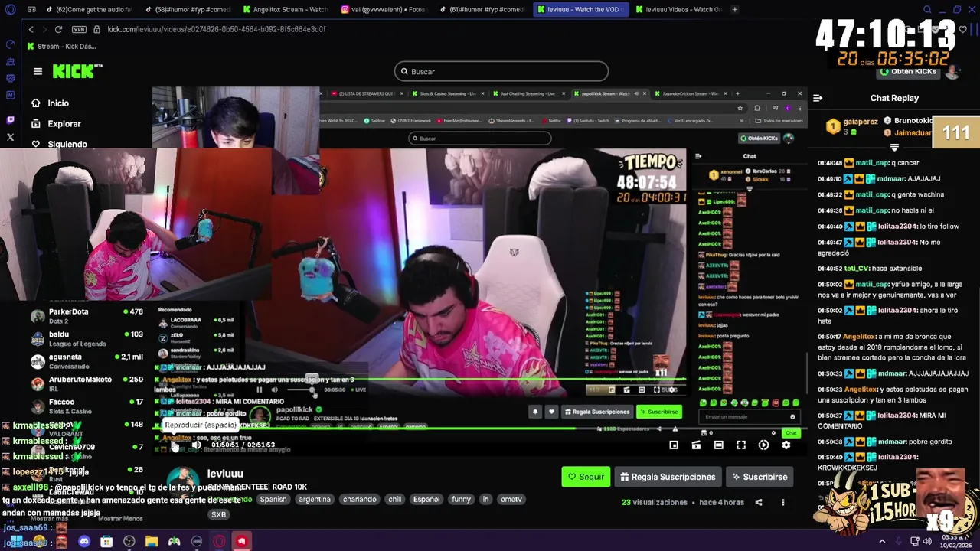Screen dimensions: 980x551
Task: Go forward in browser navigation
Action: pyautogui.click(x=44, y=29)
